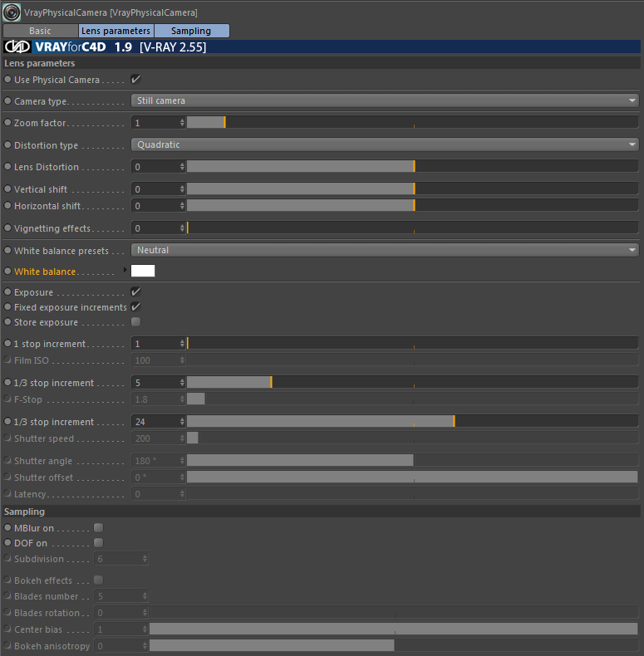
Task: Click keyframe dot beside Exposure
Action: point(7,291)
